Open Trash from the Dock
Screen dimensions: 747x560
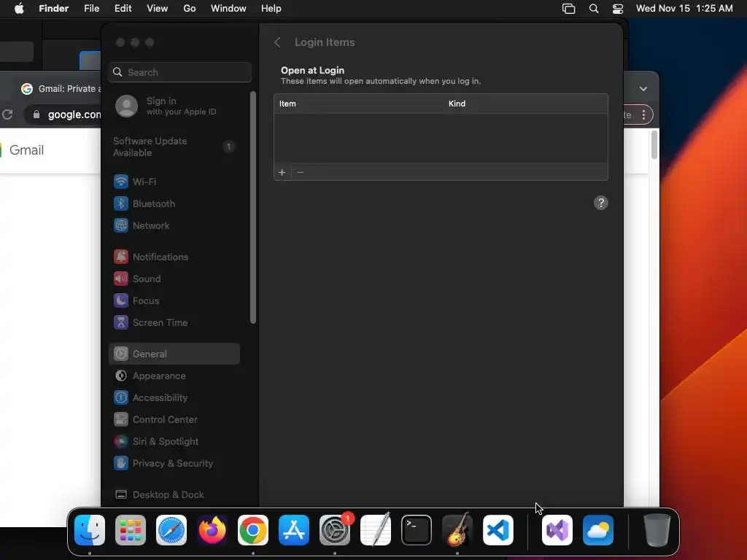[x=657, y=530]
